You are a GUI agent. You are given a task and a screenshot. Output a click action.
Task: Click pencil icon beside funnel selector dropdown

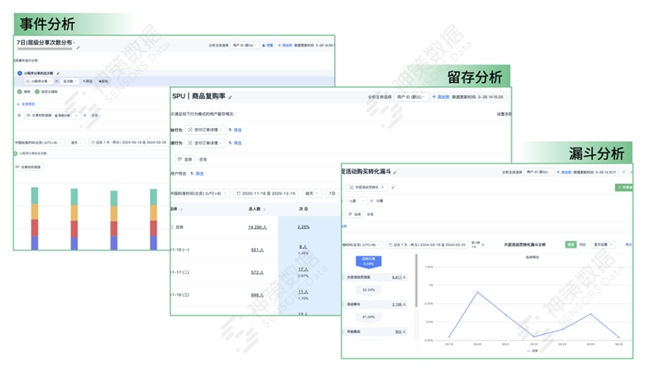pyautogui.click(x=393, y=187)
